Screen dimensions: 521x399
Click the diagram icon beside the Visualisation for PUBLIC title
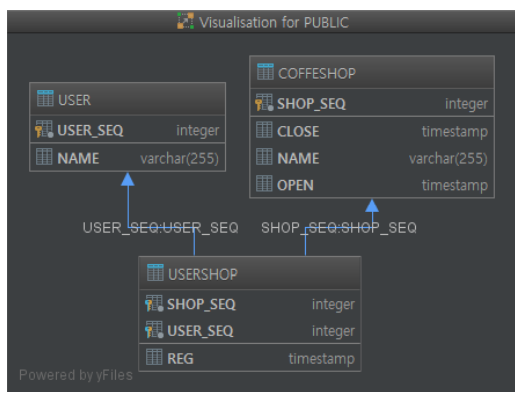(185, 21)
